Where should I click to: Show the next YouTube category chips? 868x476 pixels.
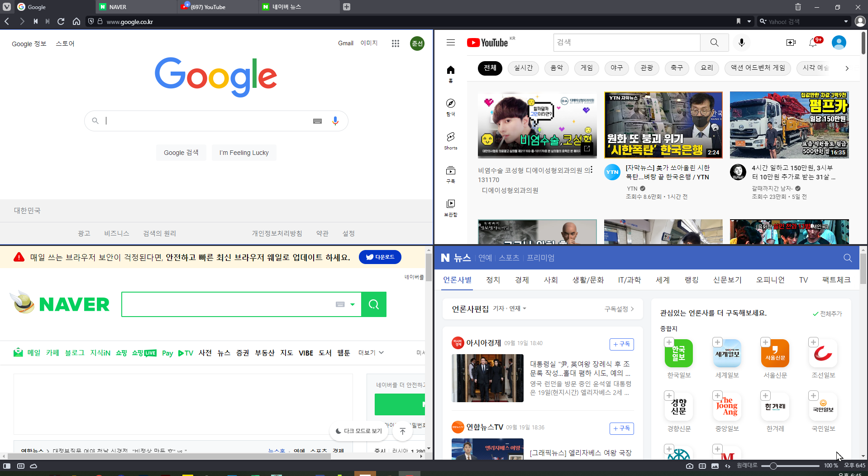point(847,68)
